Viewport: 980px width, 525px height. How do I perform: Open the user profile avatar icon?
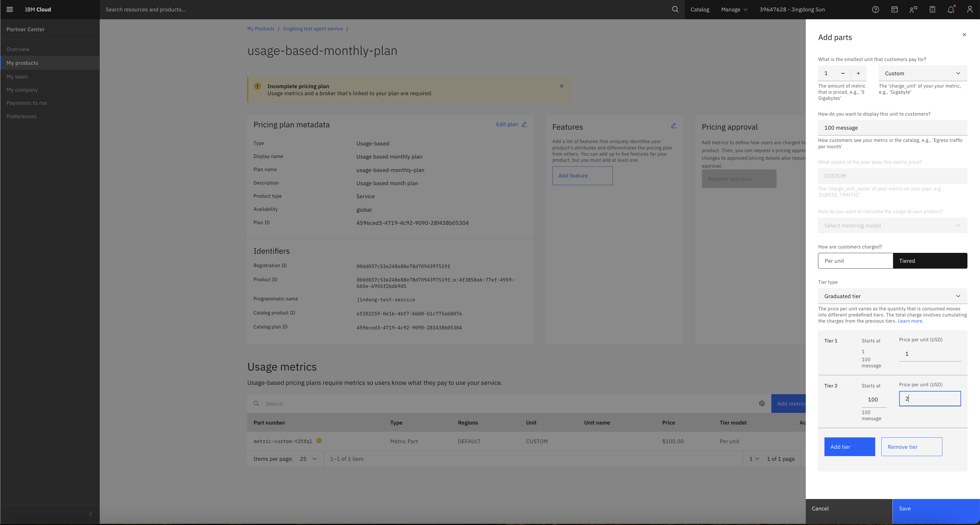pos(969,10)
